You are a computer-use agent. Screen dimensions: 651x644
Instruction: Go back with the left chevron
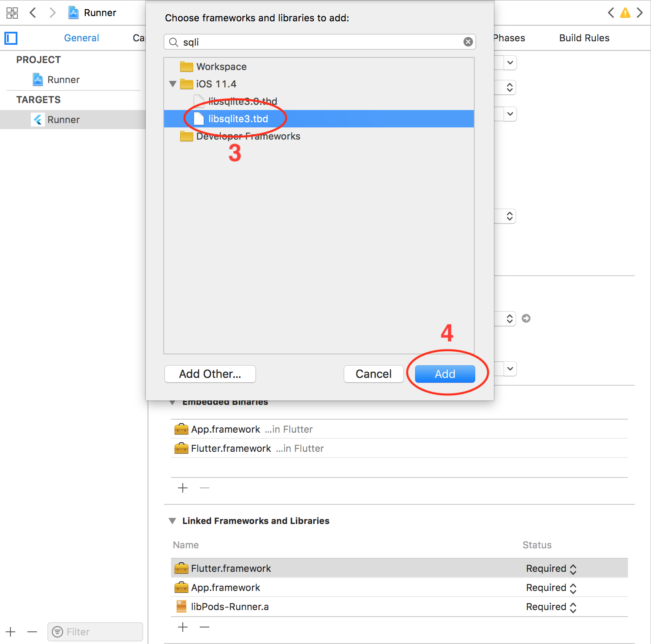(33, 13)
